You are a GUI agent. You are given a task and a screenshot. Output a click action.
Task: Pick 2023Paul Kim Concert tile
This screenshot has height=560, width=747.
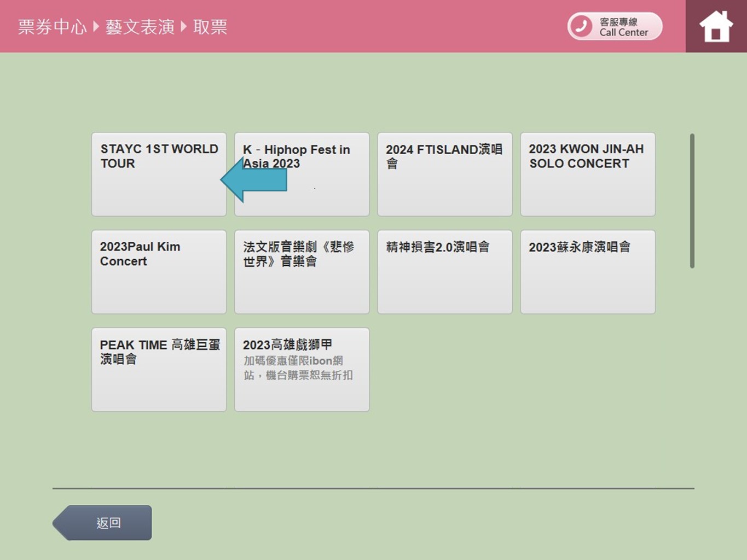click(159, 272)
